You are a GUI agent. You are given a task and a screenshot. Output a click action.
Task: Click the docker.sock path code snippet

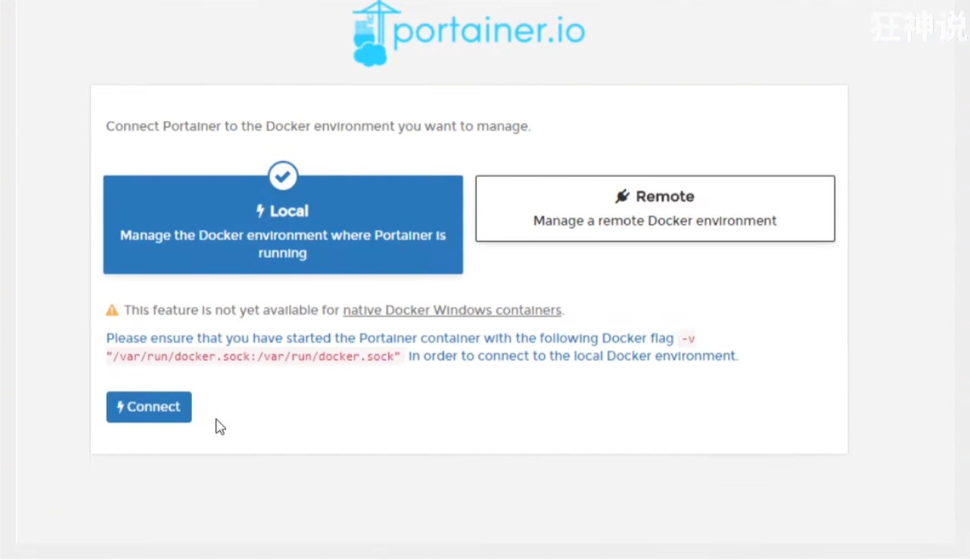pyautogui.click(x=254, y=356)
